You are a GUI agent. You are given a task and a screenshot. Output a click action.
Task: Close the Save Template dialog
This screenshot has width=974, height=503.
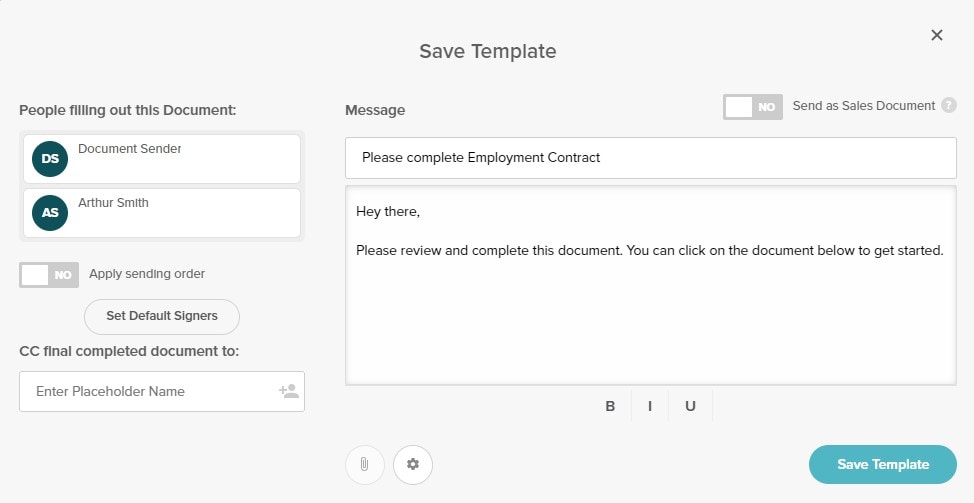pyautogui.click(x=937, y=35)
